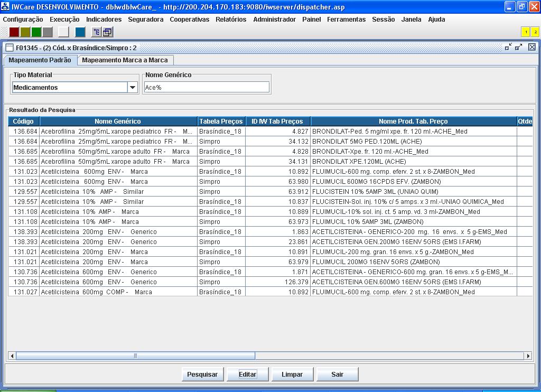Click the Sair button

pyautogui.click(x=337, y=375)
